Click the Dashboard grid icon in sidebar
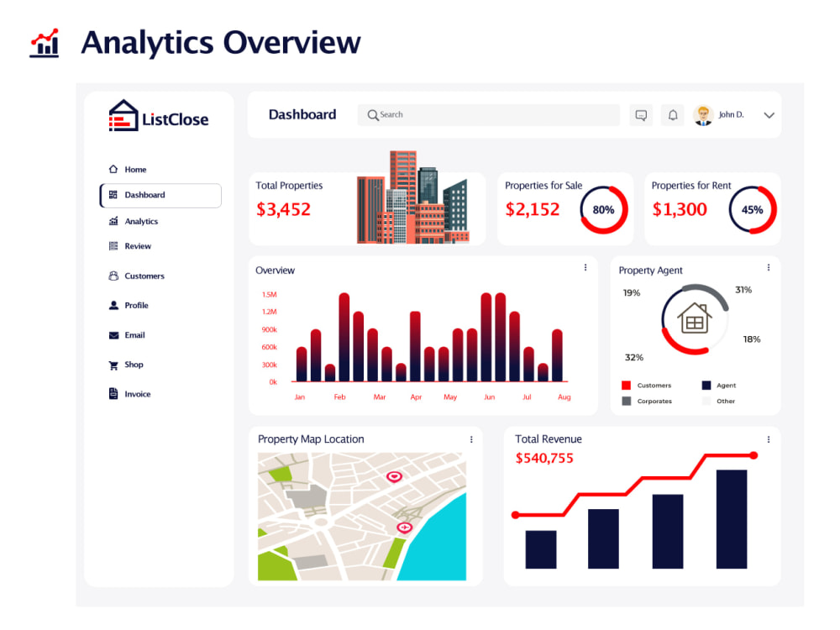Viewport: 840px width, 630px height. click(x=113, y=195)
